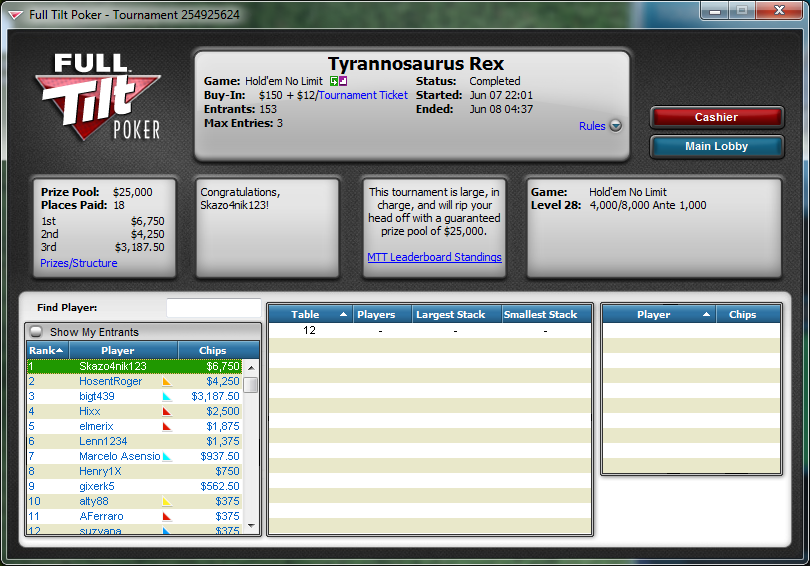
Task: Click the Full Tilt Poker logo
Action: coord(98,97)
